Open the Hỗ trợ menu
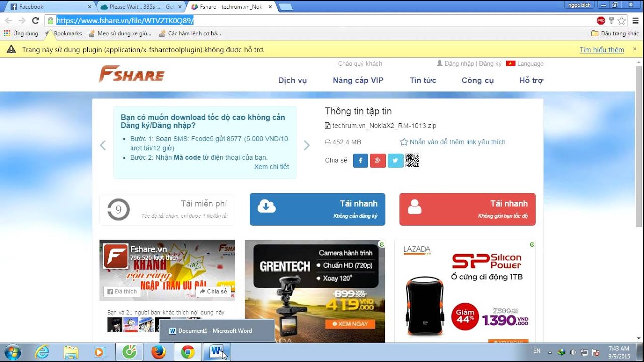The height and width of the screenshot is (362, 644). tap(531, 80)
